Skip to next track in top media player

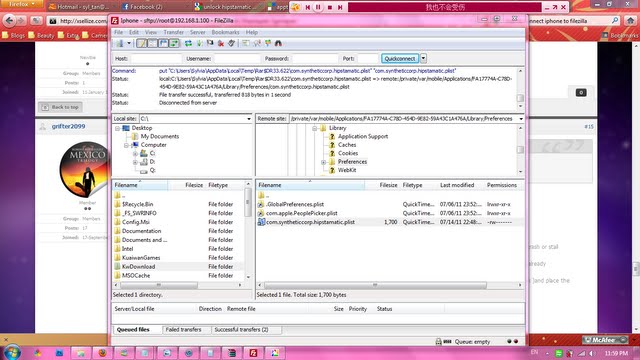340,7
